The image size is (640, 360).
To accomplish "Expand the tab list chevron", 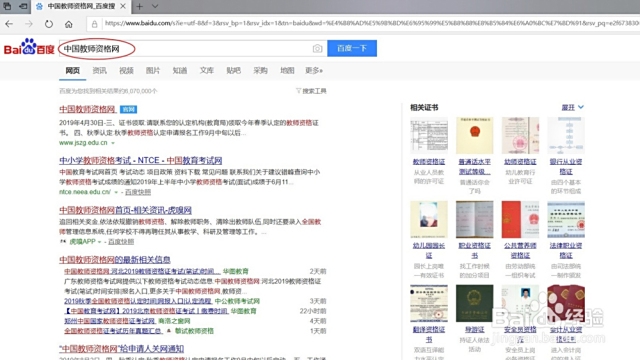I will (155, 7).
